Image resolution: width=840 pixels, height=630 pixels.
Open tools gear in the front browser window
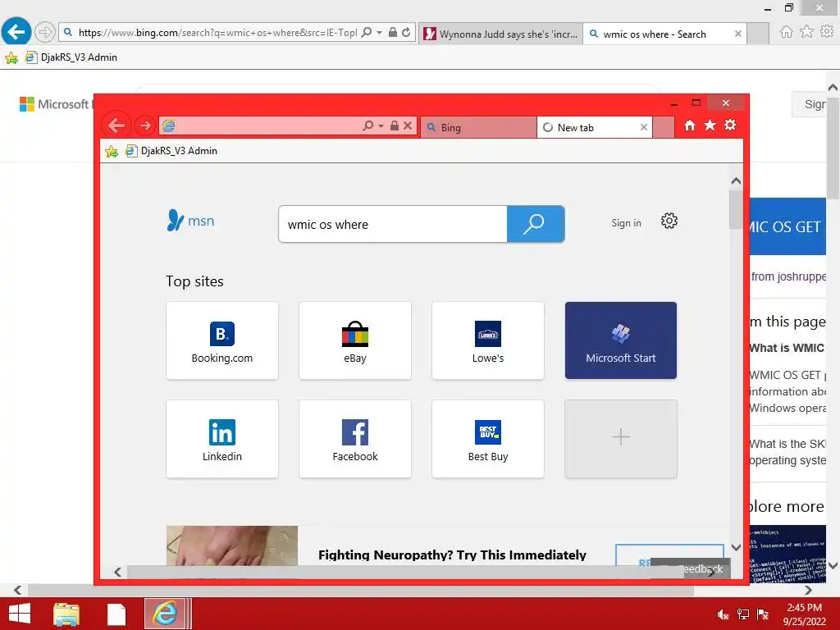730,126
